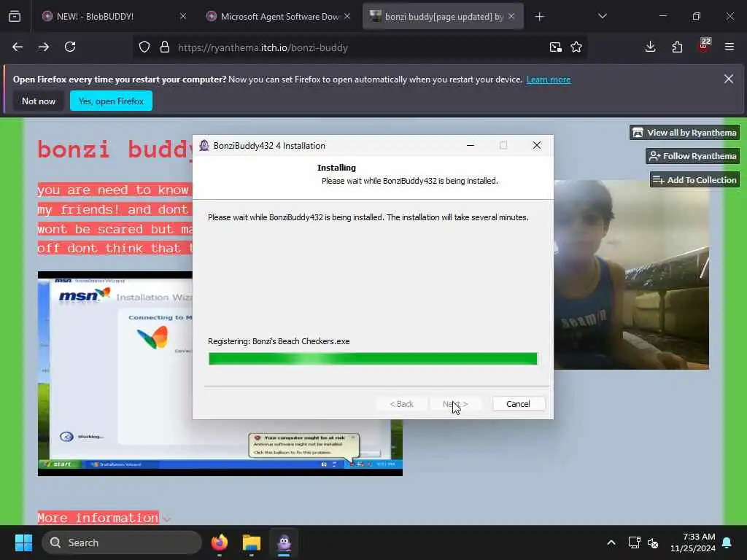Go back with the browser back arrow
The height and width of the screenshot is (560, 747).
[18, 47]
